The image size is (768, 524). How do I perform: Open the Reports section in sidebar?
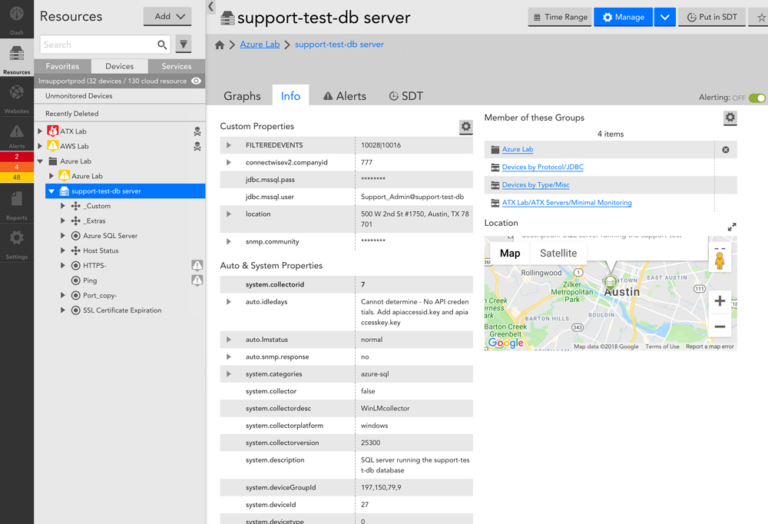tap(17, 204)
